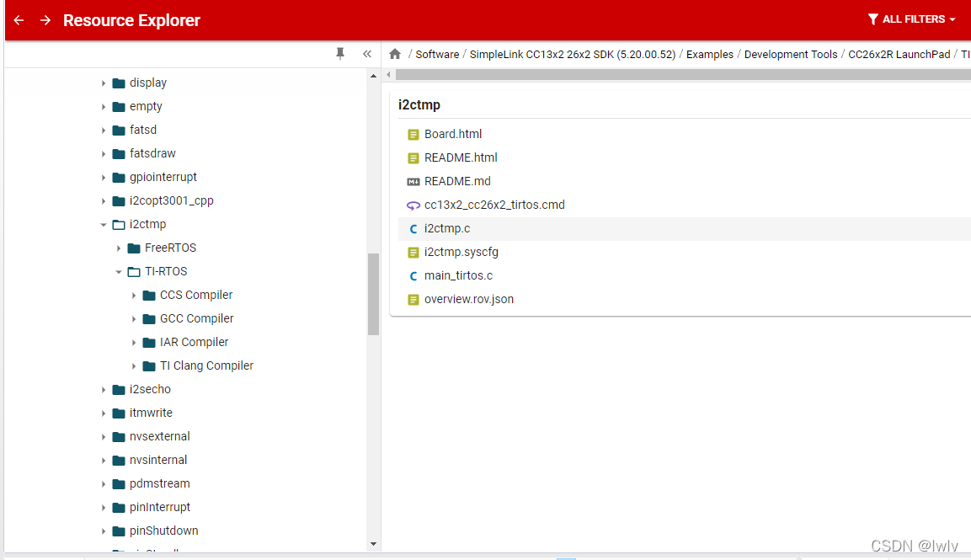The image size is (971, 560).
Task: Expand the GCC Compiler arrow
Action: pyautogui.click(x=134, y=319)
